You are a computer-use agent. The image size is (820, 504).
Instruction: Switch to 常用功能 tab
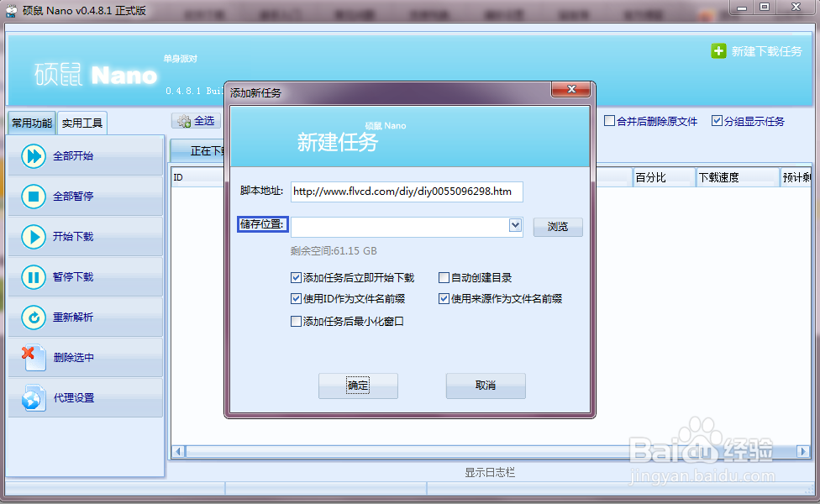32,123
